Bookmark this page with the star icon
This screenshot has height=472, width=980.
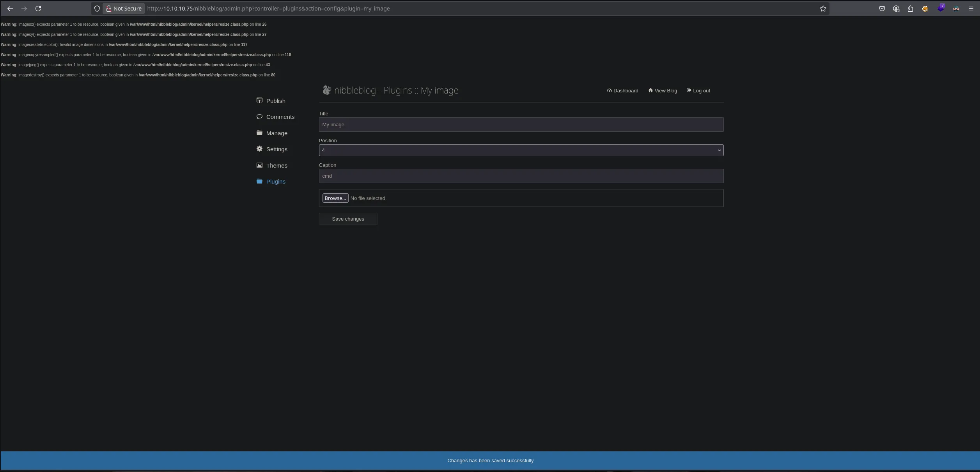823,9
